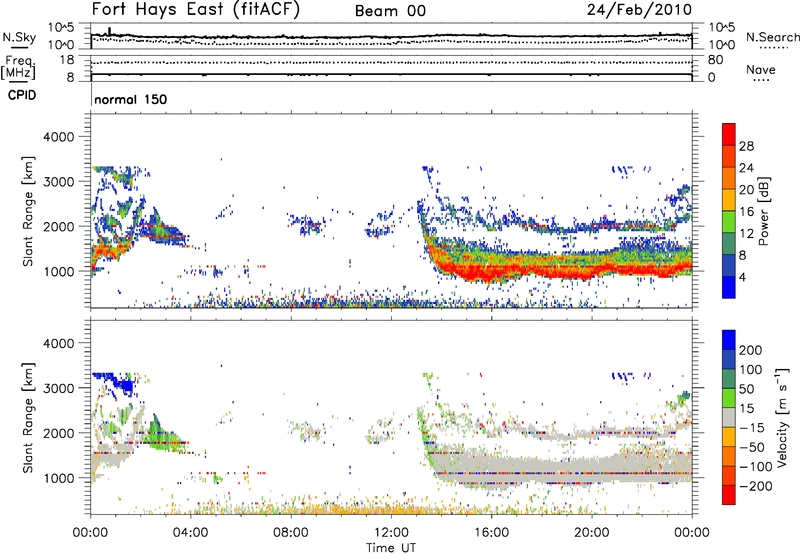
Task: Click the strong red backscatter band near 16:00
Action: (490, 271)
